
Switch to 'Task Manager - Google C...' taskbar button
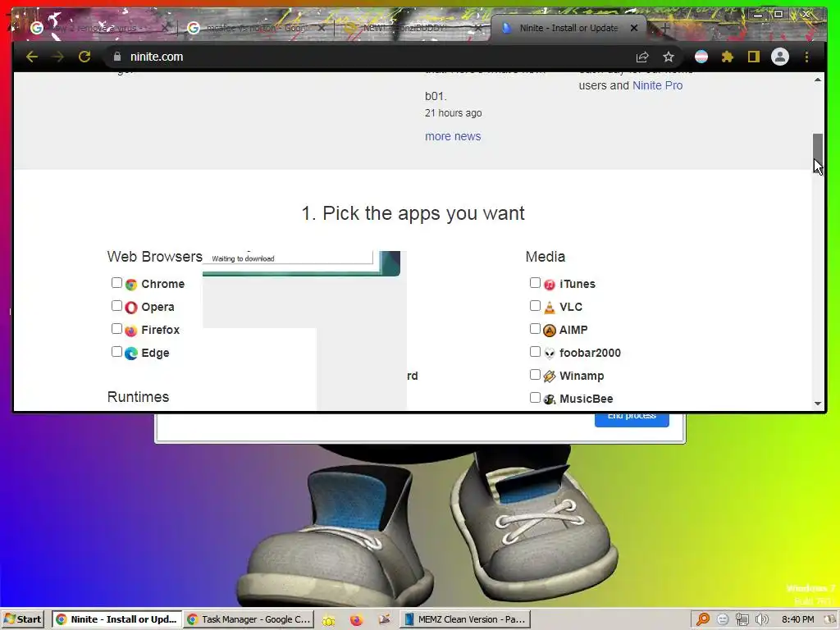249,619
